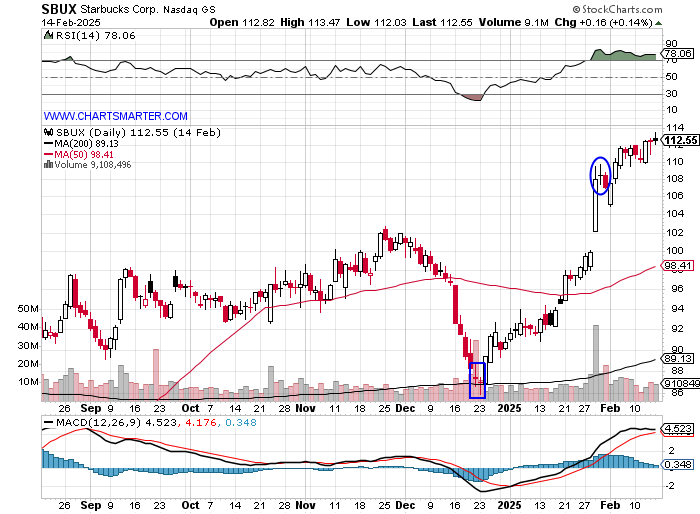Click the Starbucks Corp. company name

[120, 9]
